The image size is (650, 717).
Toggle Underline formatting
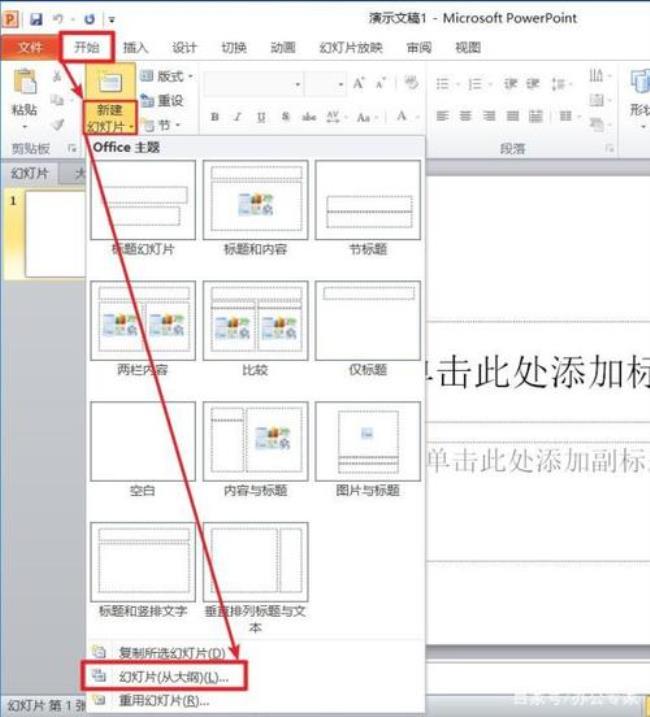click(x=261, y=117)
